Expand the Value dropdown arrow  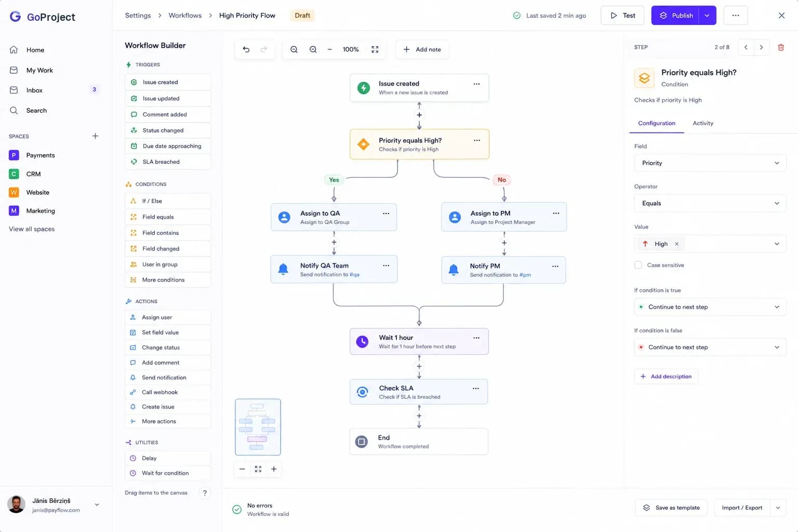coord(777,244)
